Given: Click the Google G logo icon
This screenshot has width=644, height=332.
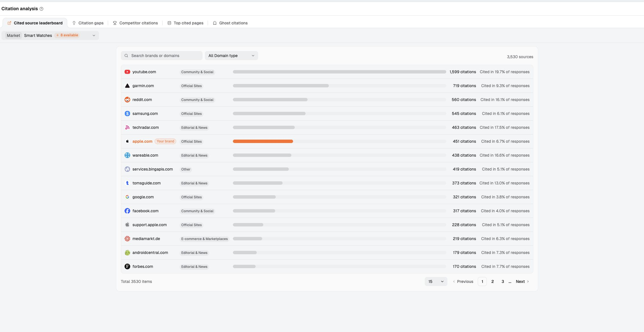Looking at the screenshot, I should [x=127, y=197].
